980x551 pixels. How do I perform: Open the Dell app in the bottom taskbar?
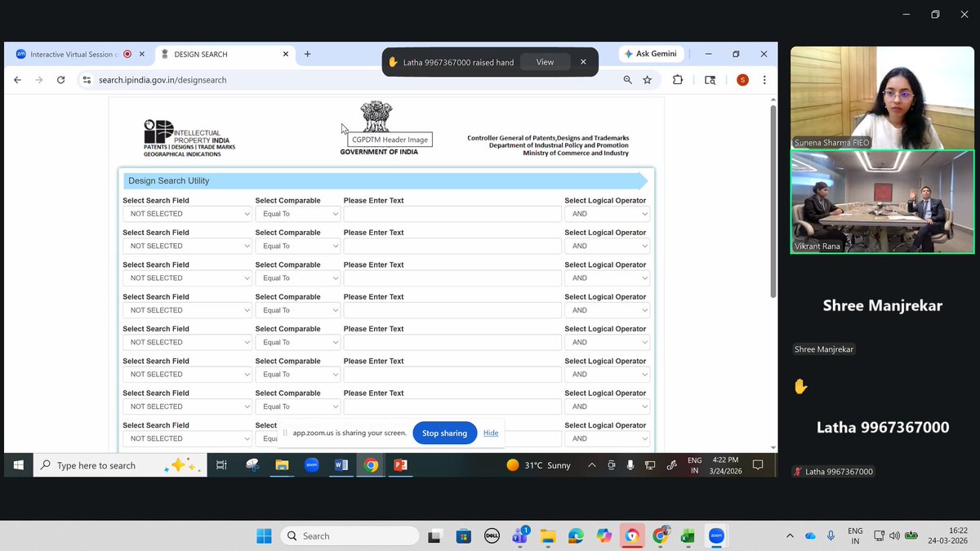click(x=492, y=536)
